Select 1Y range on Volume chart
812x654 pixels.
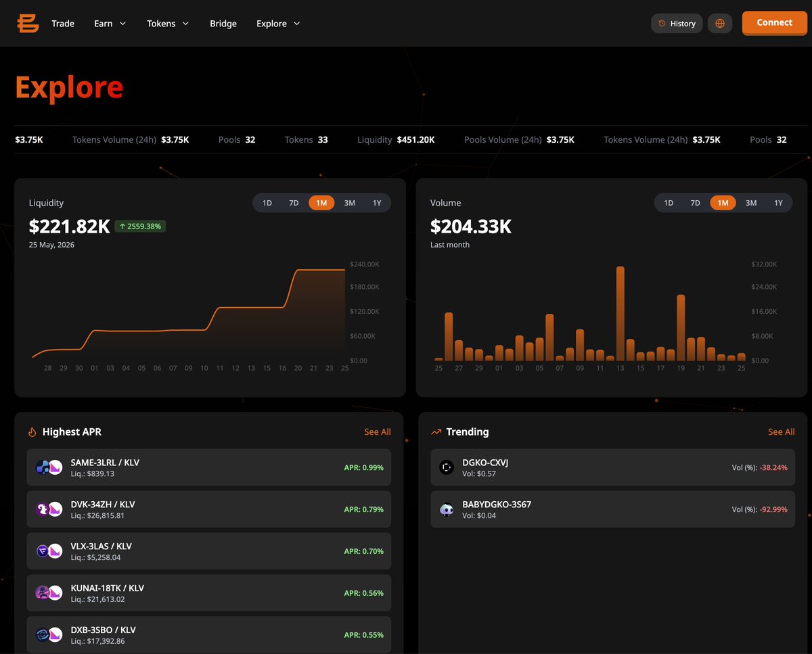pyautogui.click(x=778, y=203)
